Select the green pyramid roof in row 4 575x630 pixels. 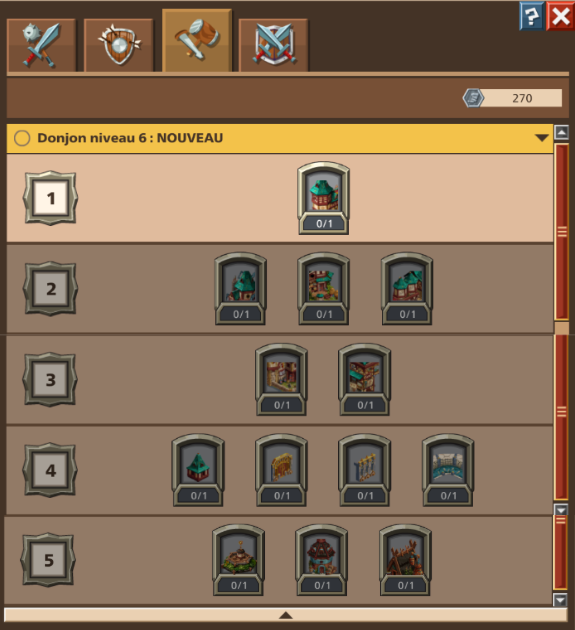pos(198,470)
